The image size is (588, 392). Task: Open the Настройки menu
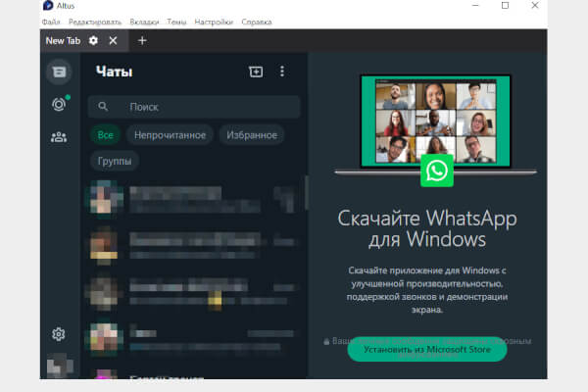tap(214, 22)
